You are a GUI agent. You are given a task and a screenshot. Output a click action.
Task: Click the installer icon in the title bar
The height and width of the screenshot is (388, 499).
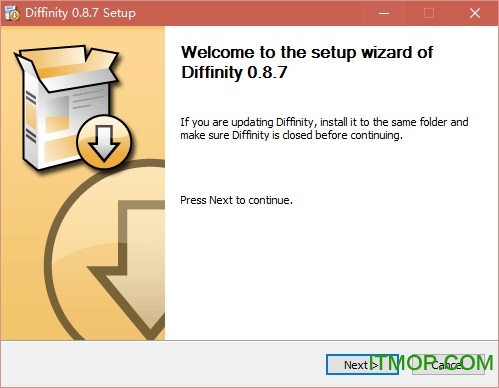click(12, 13)
